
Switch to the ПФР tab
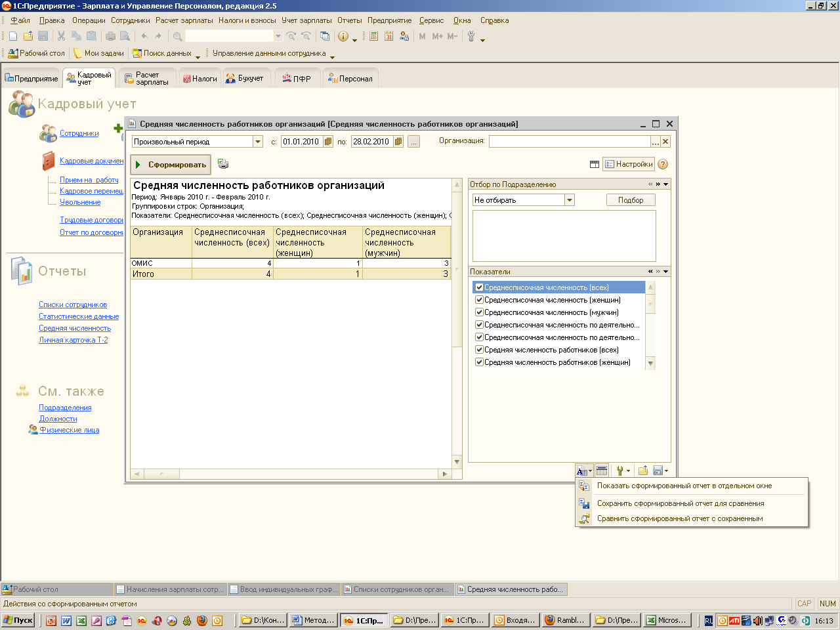point(297,78)
